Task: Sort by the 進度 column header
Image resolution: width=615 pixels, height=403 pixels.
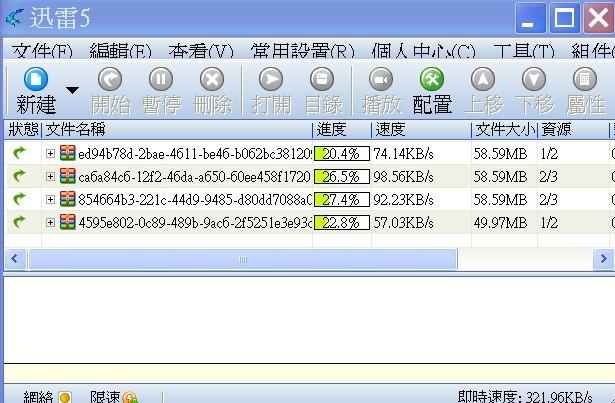Action: point(342,129)
